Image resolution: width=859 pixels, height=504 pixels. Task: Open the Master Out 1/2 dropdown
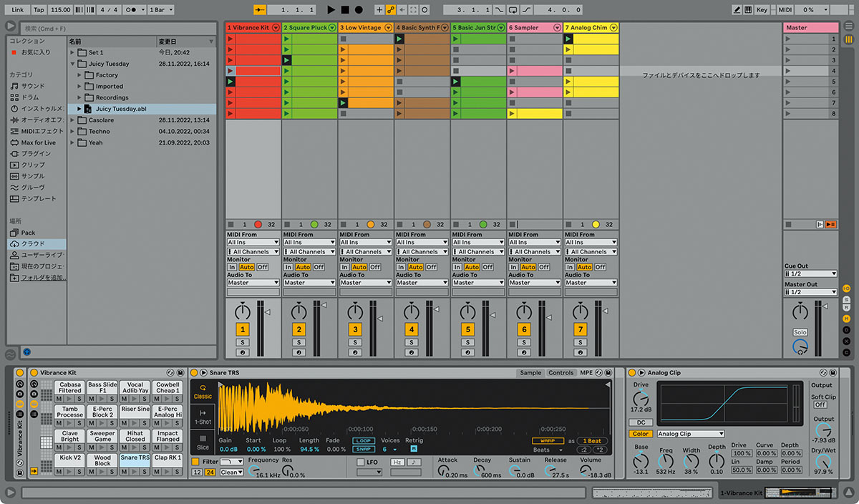811,292
